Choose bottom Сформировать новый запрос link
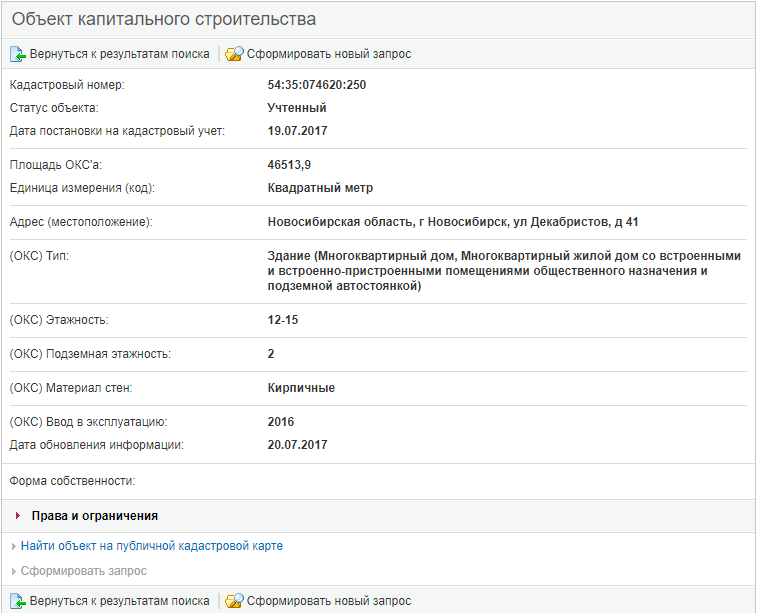This screenshot has height=613, width=760. [x=329, y=601]
